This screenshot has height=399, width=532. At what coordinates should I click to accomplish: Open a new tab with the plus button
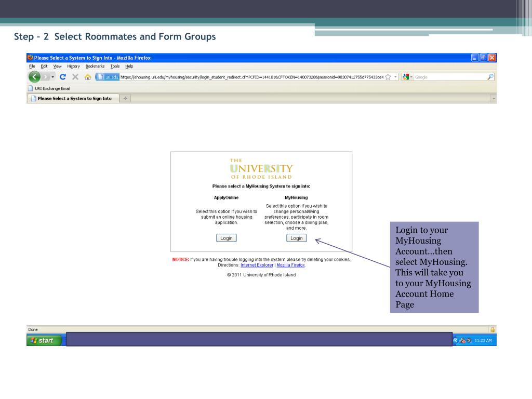coord(125,98)
